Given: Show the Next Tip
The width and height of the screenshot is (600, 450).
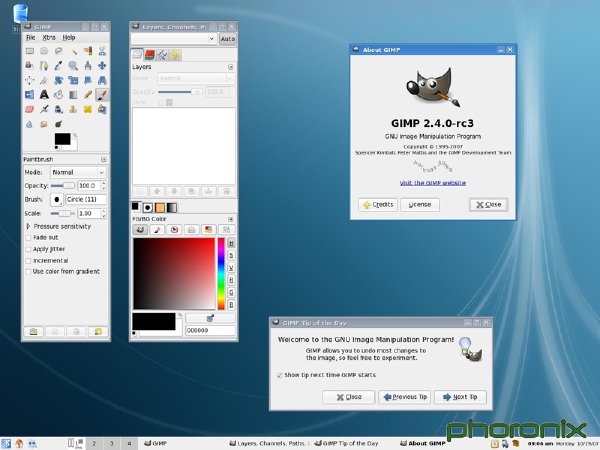Looking at the screenshot, I should coord(460,397).
